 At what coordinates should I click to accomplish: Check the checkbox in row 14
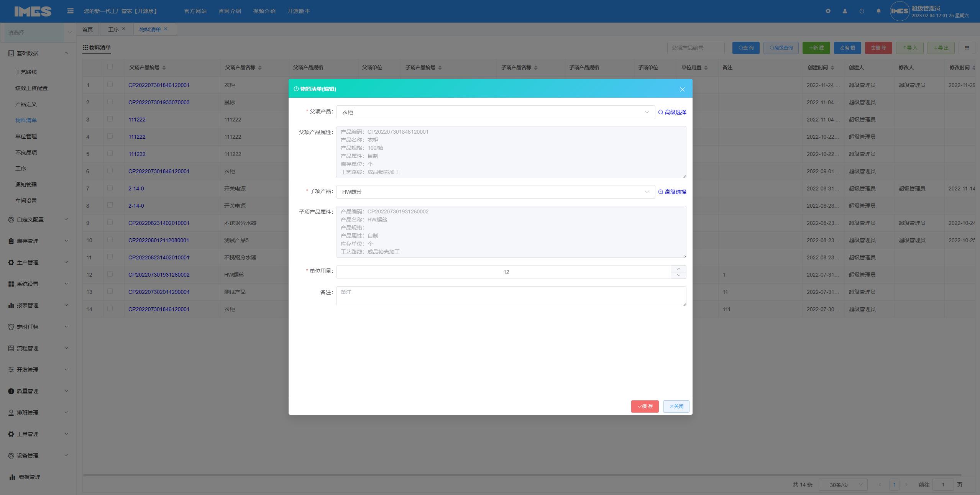coord(110,308)
